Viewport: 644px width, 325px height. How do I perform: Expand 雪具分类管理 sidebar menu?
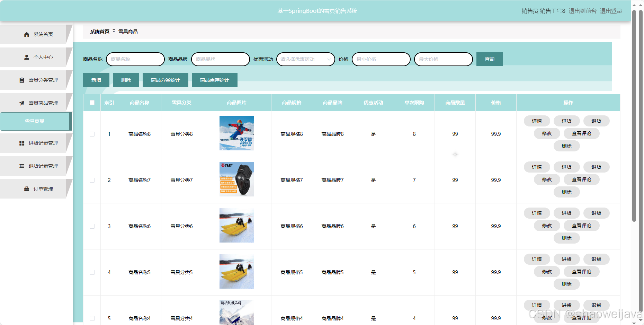click(x=36, y=80)
